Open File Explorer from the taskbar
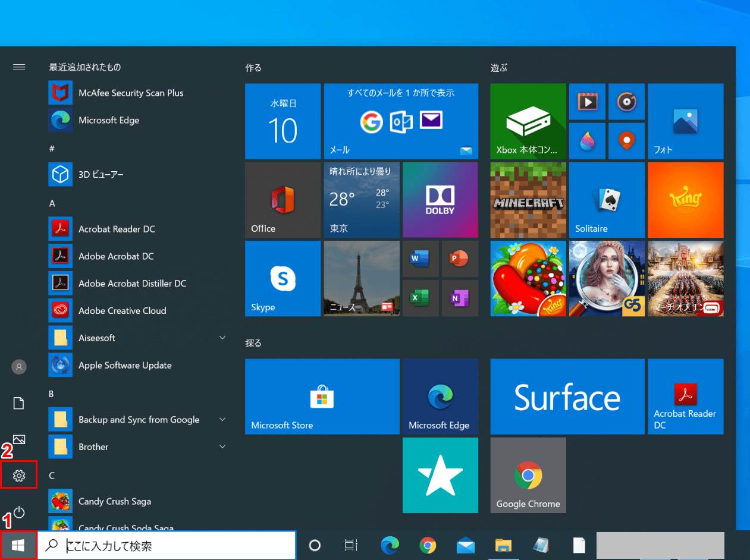 [x=504, y=545]
